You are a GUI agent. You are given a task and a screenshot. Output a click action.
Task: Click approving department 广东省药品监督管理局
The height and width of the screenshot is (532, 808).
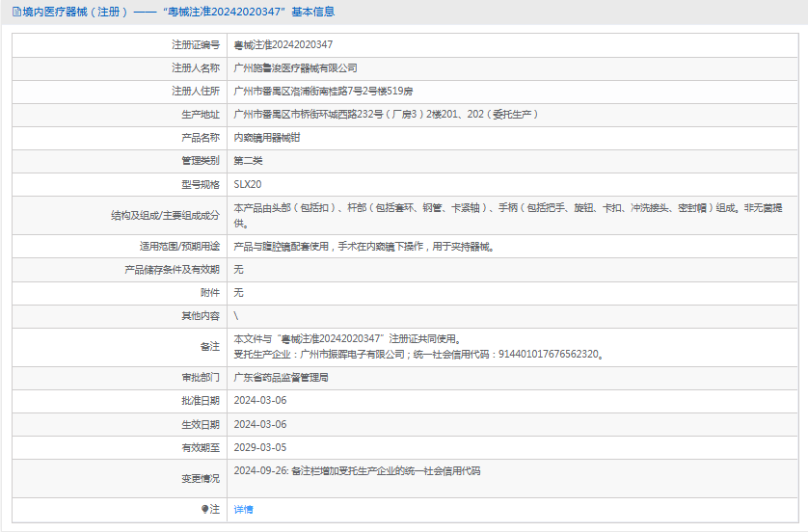(x=281, y=378)
